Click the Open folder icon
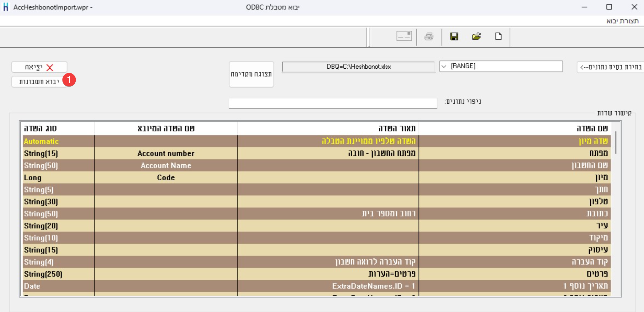 [476, 37]
